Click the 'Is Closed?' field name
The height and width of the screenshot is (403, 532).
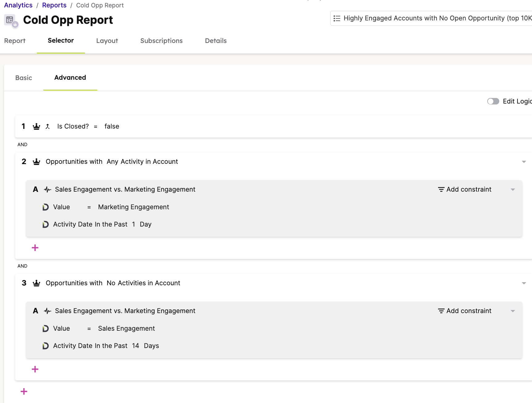click(x=73, y=126)
